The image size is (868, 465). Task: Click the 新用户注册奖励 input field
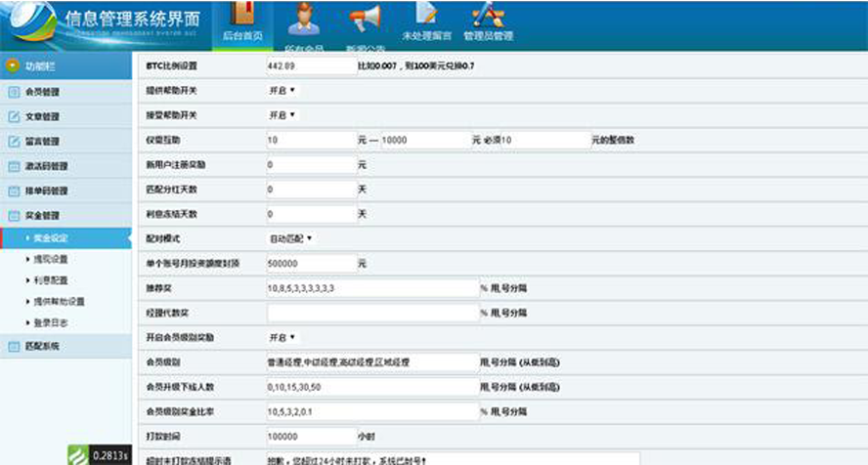coord(312,165)
